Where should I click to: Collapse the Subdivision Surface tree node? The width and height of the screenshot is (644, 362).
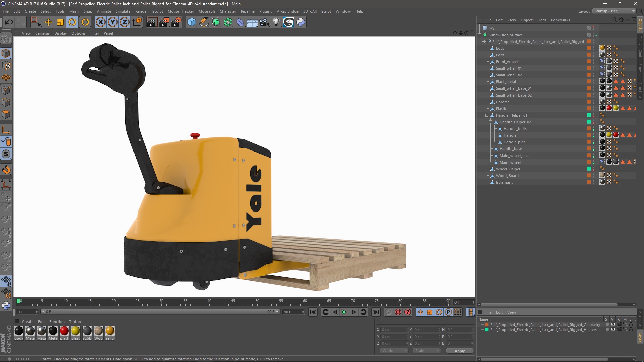[480, 35]
